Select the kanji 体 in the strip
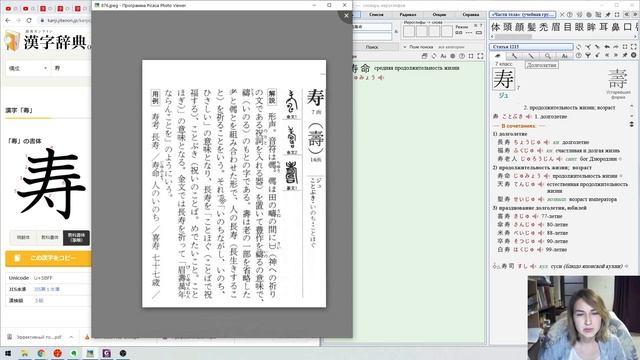Screen dimensions: 640x360 coord(496,27)
